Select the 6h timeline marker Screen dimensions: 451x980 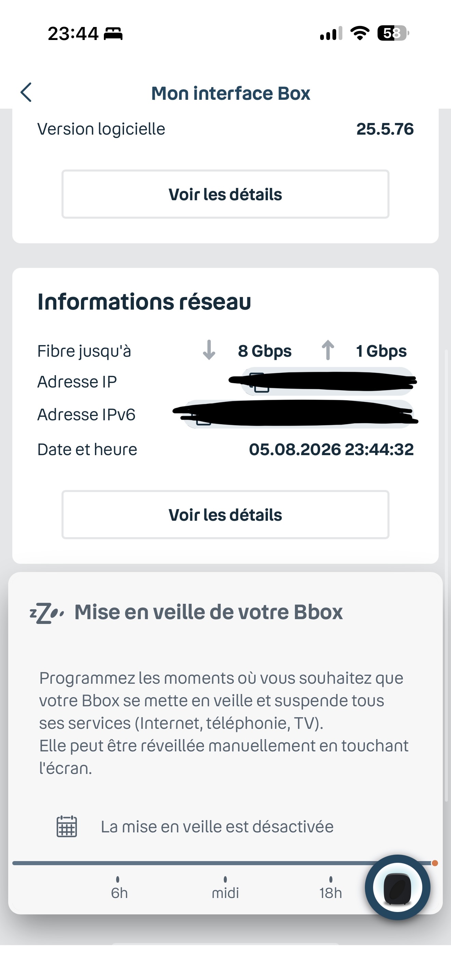(x=119, y=889)
